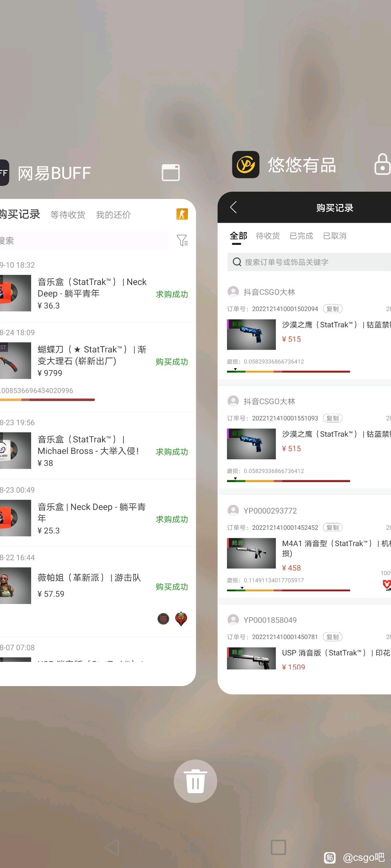The width and height of the screenshot is (391, 868).
Task: Tap the split-screen window icon beside 网易BUFF
Action: coord(171,173)
